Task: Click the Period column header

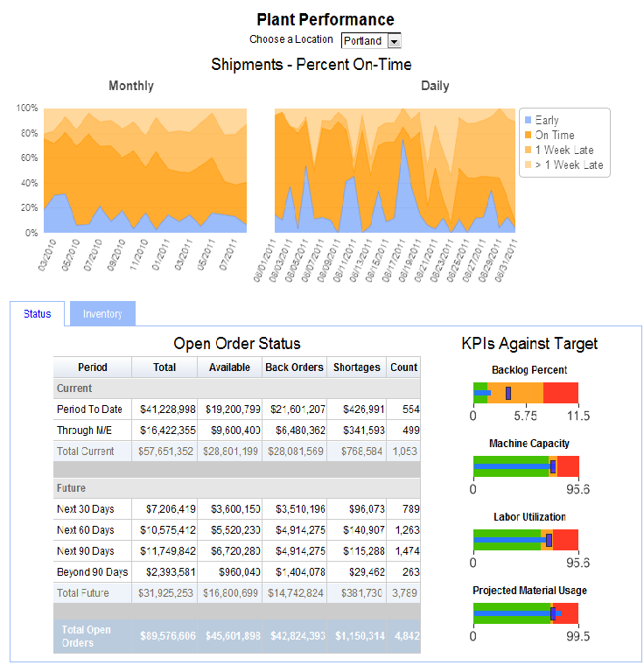Action: tap(93, 367)
